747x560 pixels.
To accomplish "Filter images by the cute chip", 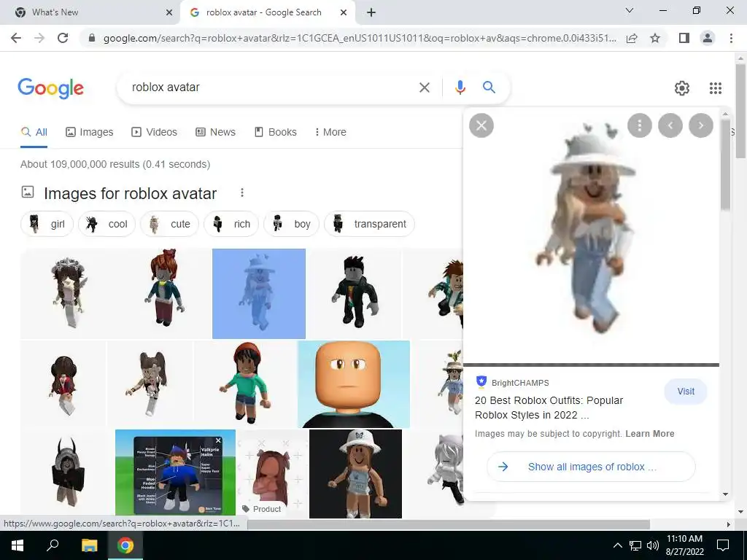I will click(169, 224).
